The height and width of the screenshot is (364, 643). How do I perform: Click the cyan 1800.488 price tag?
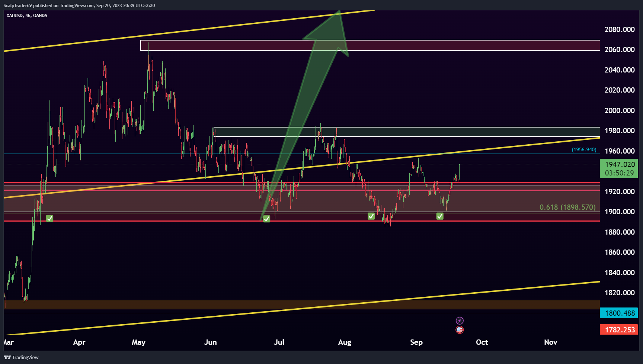[619, 313]
